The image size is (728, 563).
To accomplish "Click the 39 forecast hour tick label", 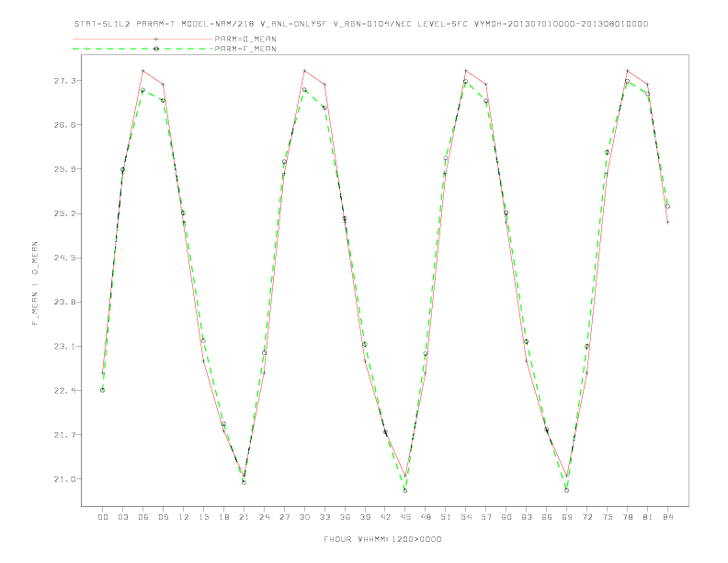I will click(x=365, y=517).
